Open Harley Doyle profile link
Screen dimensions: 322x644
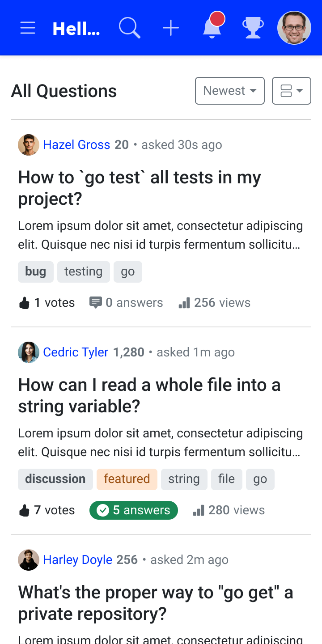(x=77, y=560)
